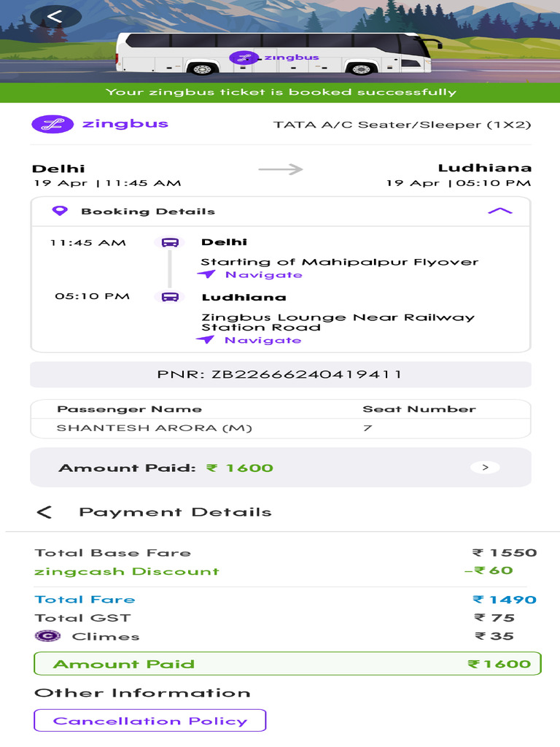Collapse the Booking Details section
The width and height of the screenshot is (560, 747).
point(499,212)
